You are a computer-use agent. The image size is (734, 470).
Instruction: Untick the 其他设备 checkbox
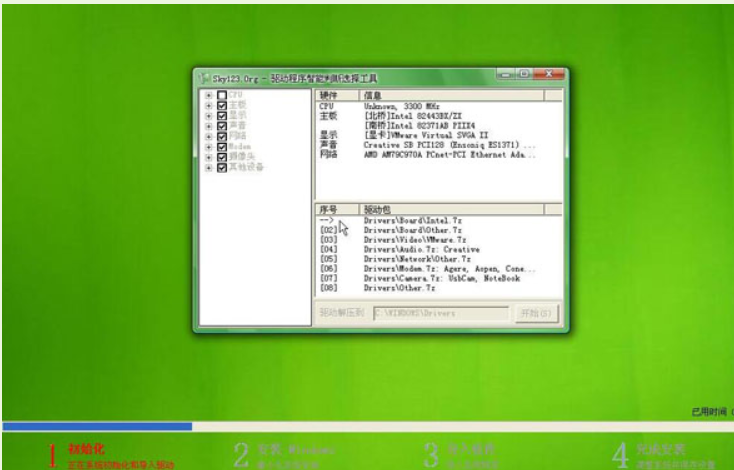coord(221,165)
